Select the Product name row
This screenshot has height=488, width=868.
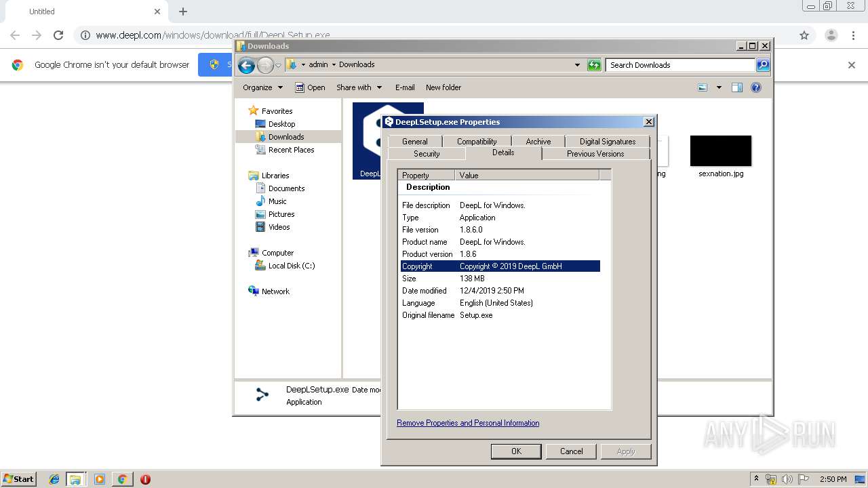[500, 242]
